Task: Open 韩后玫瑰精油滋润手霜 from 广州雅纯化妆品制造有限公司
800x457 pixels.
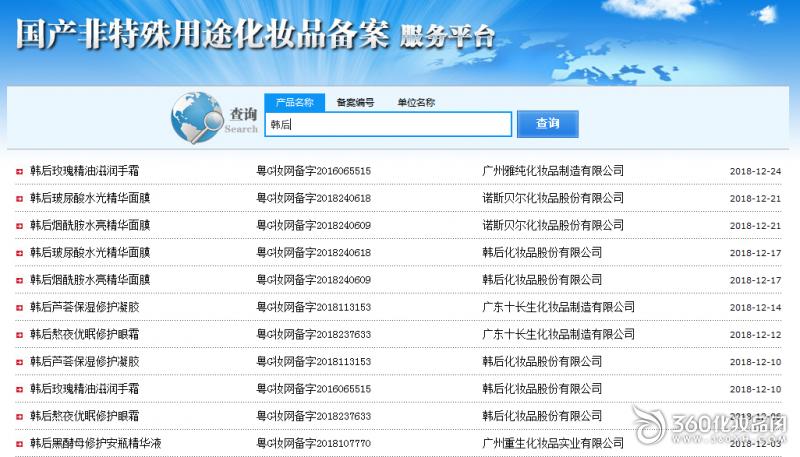Action: click(84, 171)
